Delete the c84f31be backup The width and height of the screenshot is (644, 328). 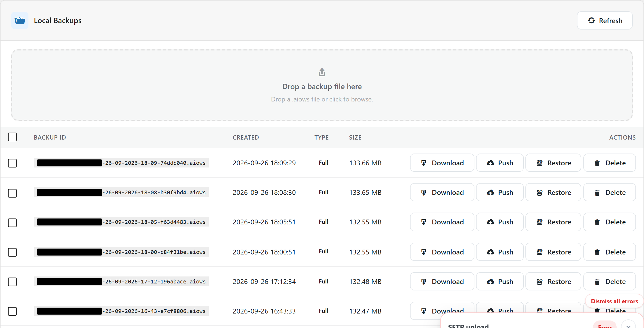[609, 252]
